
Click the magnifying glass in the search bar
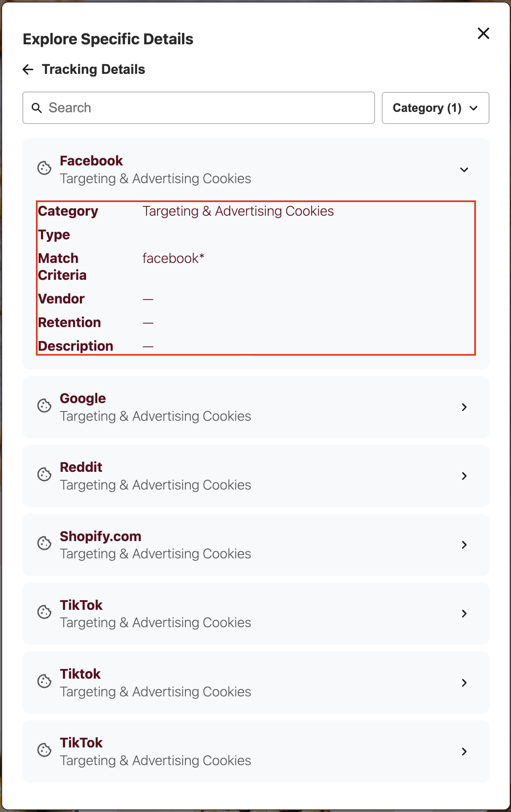(x=37, y=108)
